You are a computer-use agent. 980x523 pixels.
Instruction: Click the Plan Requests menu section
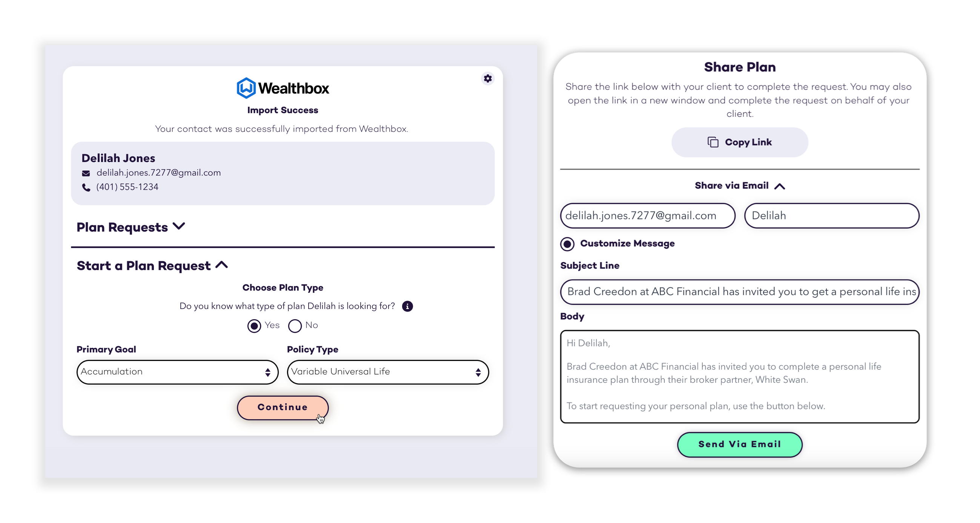[131, 227]
